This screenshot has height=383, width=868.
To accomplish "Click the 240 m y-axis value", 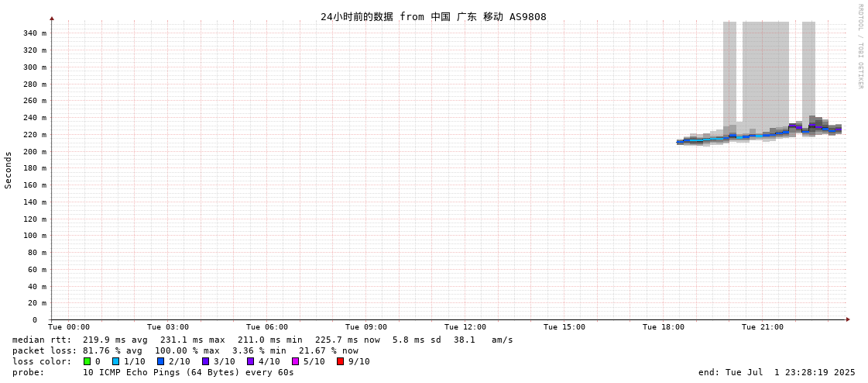I will [35, 118].
